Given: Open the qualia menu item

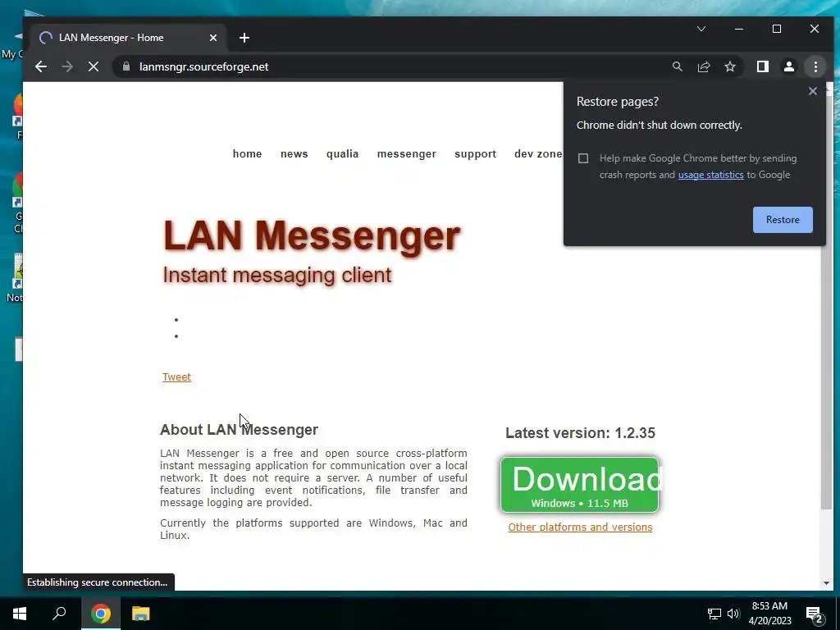Looking at the screenshot, I should tap(342, 153).
